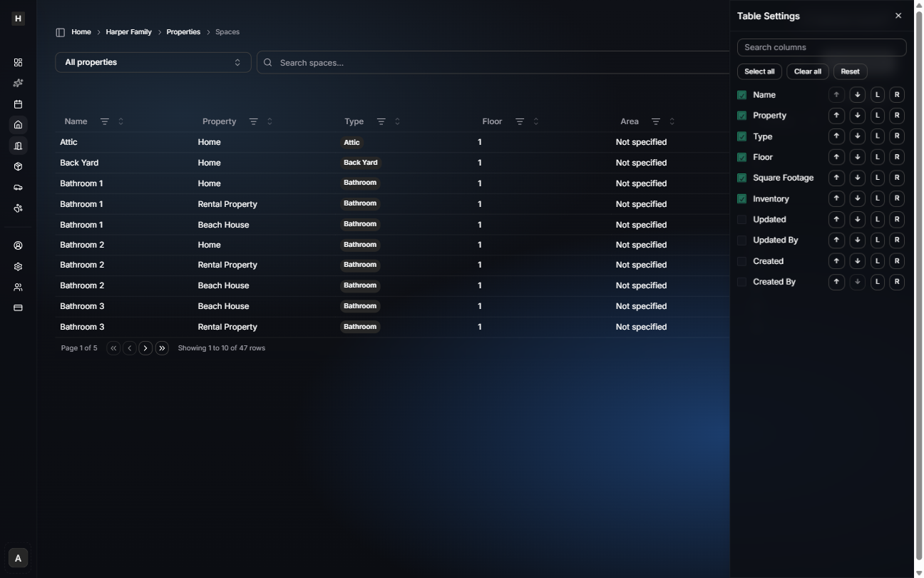The height and width of the screenshot is (578, 924).
Task: Navigate to Harper Family in the breadcrumb
Action: 128,31
